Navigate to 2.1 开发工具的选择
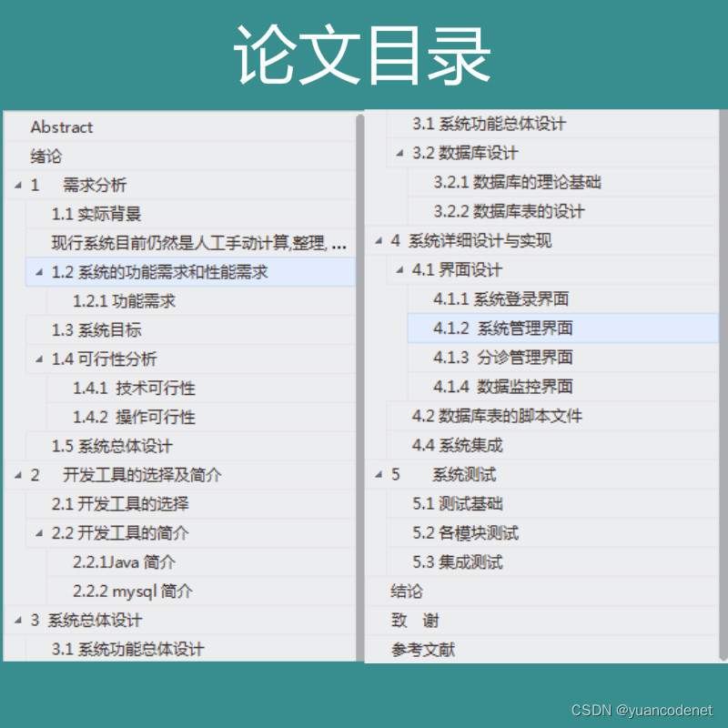The width and height of the screenshot is (728, 728). [x=120, y=504]
